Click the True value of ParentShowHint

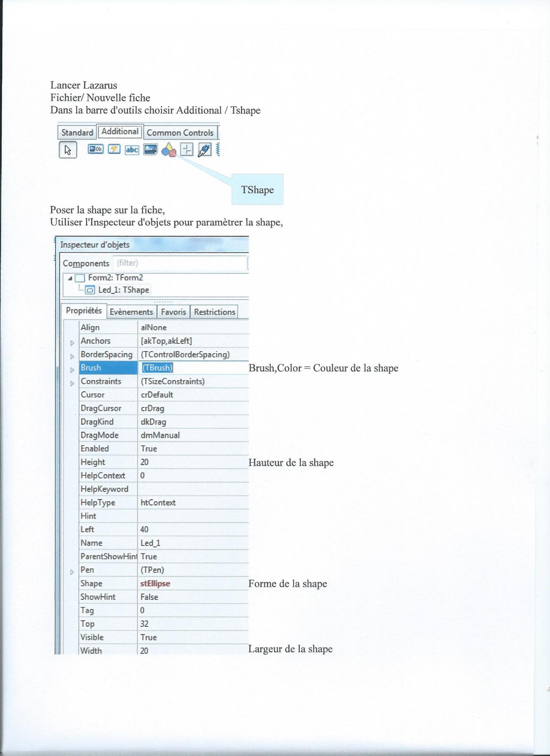(149, 556)
